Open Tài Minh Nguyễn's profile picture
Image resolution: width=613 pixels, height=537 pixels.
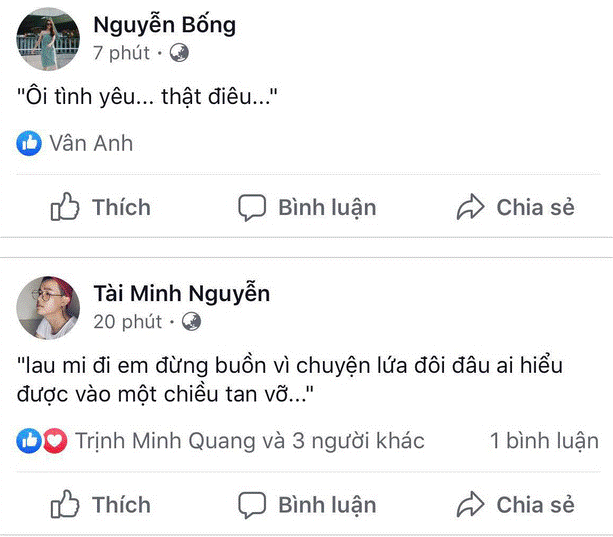pos(48,307)
